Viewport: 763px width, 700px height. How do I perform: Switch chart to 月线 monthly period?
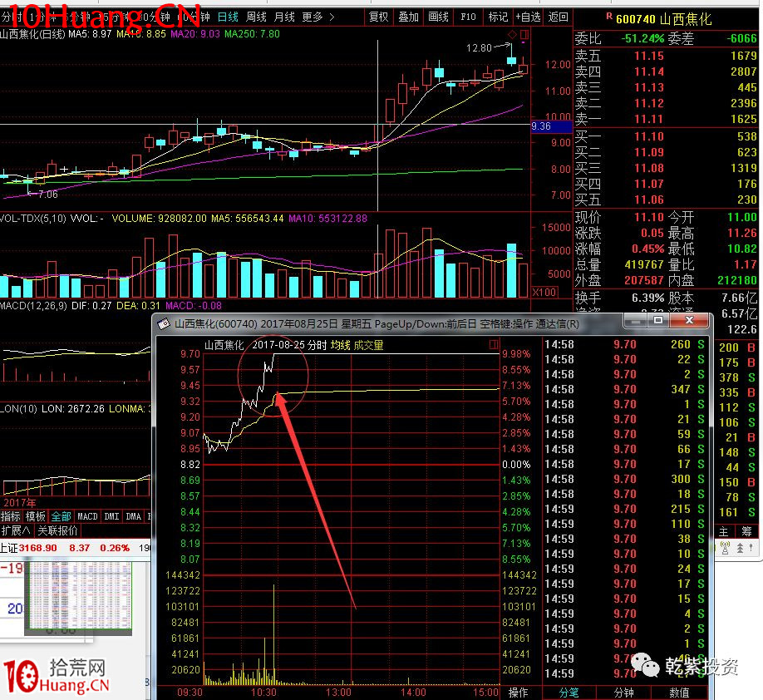284,17
